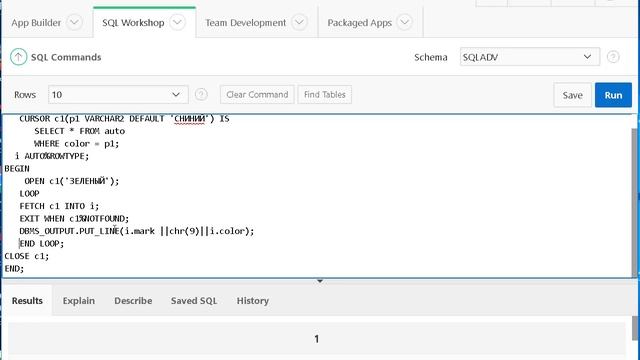Click the Find Tables button
Viewport: 640px width, 360px height.
(324, 95)
